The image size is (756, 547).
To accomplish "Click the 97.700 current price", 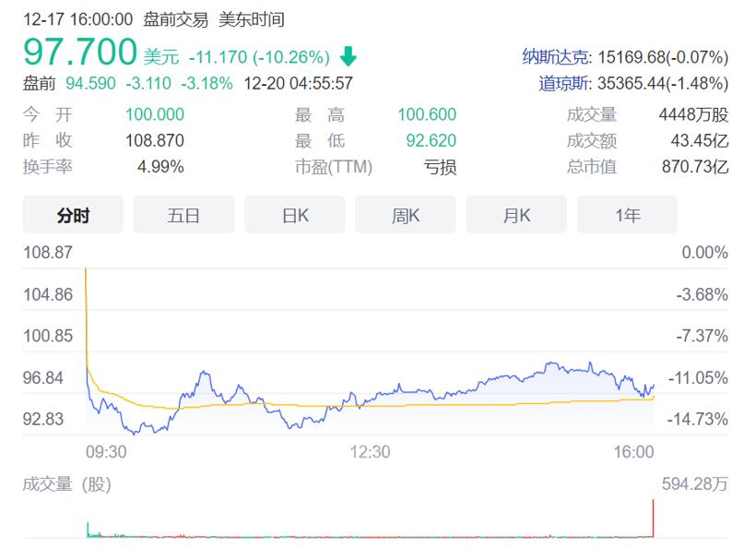I will coord(80,52).
